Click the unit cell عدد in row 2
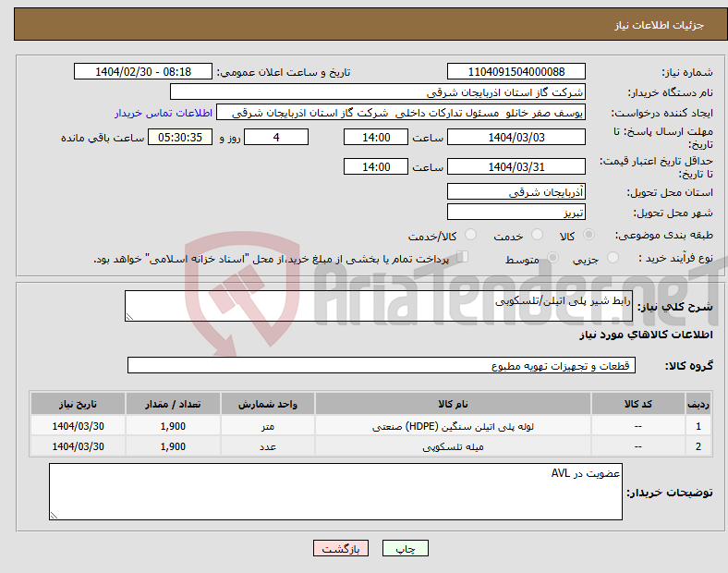This screenshot has height=573, width=728. [268, 446]
